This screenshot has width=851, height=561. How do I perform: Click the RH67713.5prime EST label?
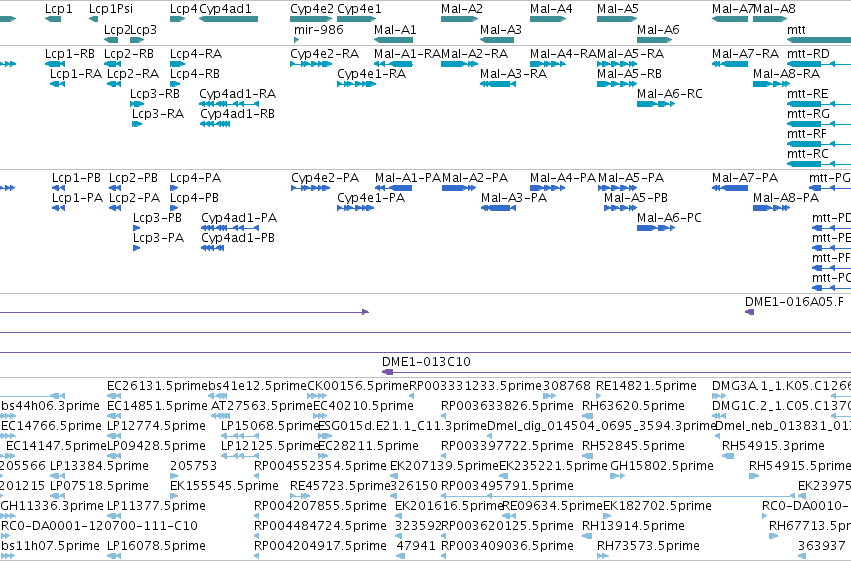click(x=810, y=526)
